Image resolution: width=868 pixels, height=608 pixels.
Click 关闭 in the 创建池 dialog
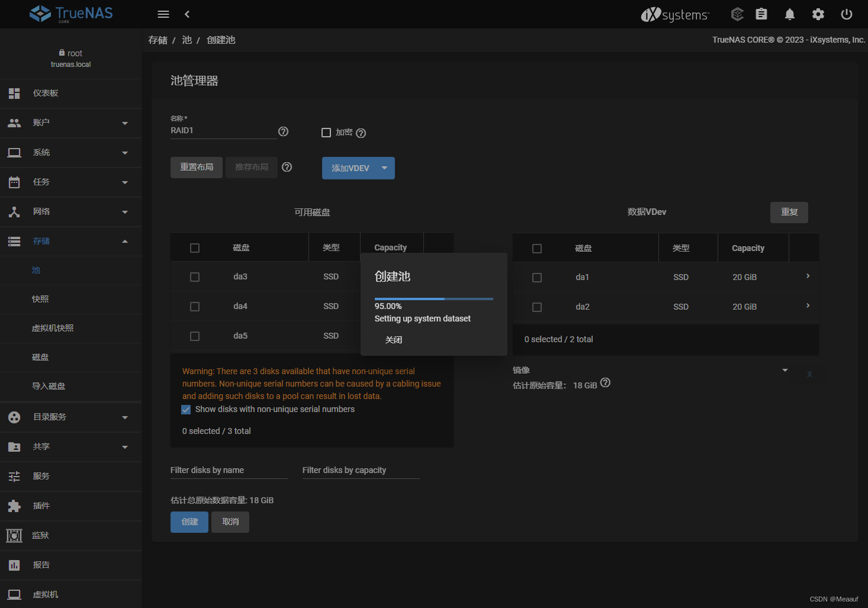[x=394, y=340]
